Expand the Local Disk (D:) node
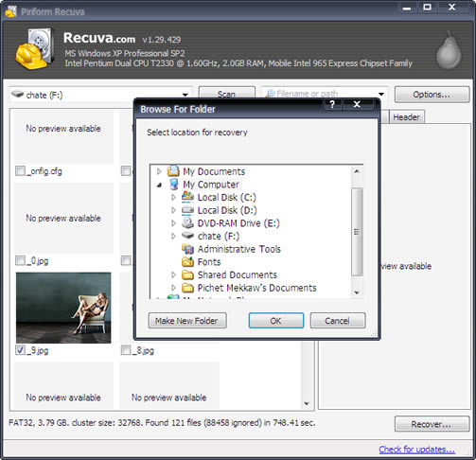This screenshot has height=460, width=476. coord(173,210)
